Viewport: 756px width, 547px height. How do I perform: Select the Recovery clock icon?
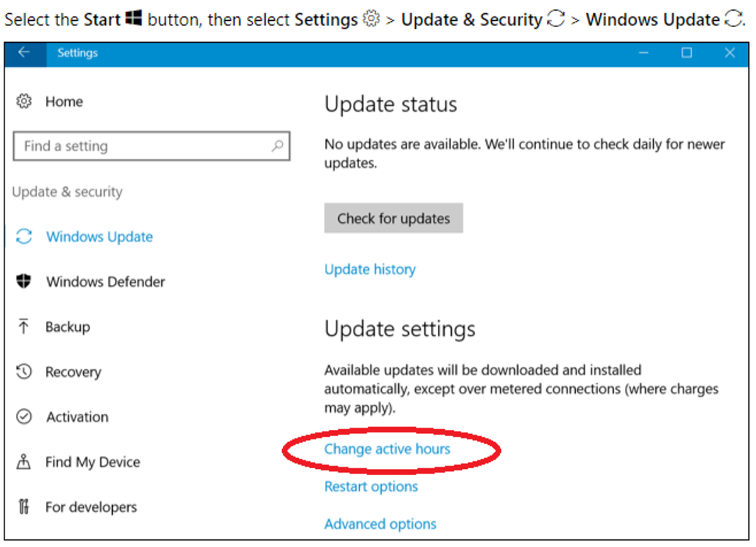click(x=24, y=372)
